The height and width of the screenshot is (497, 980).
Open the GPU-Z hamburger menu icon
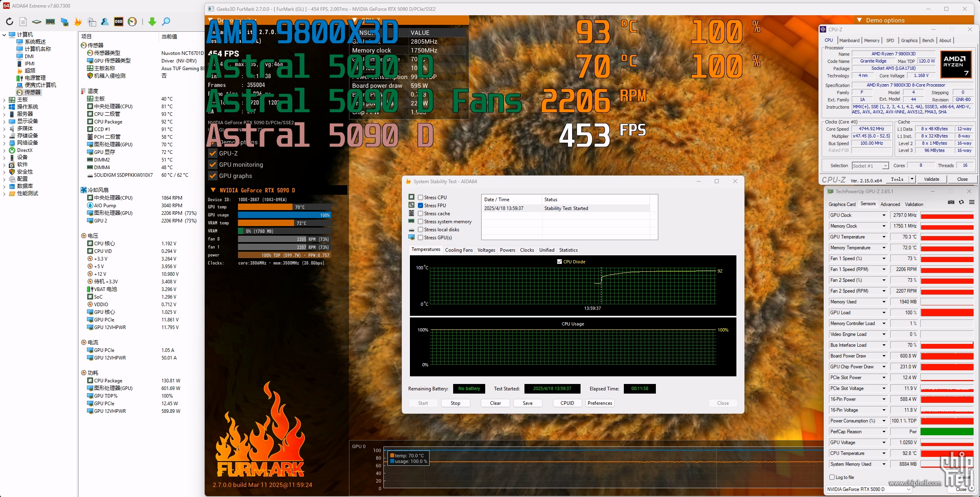(x=972, y=202)
